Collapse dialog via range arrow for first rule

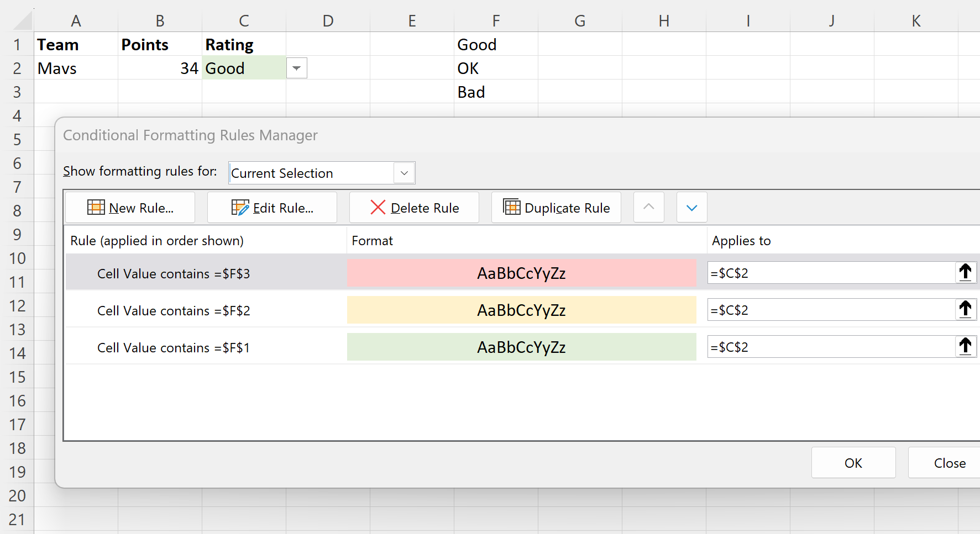tap(965, 272)
